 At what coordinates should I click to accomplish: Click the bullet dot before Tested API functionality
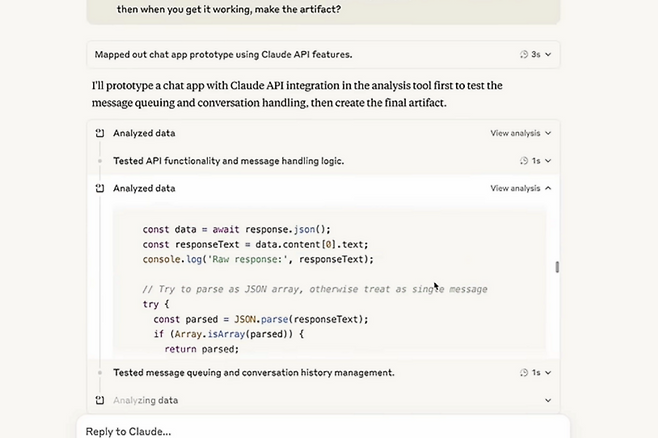click(100, 161)
